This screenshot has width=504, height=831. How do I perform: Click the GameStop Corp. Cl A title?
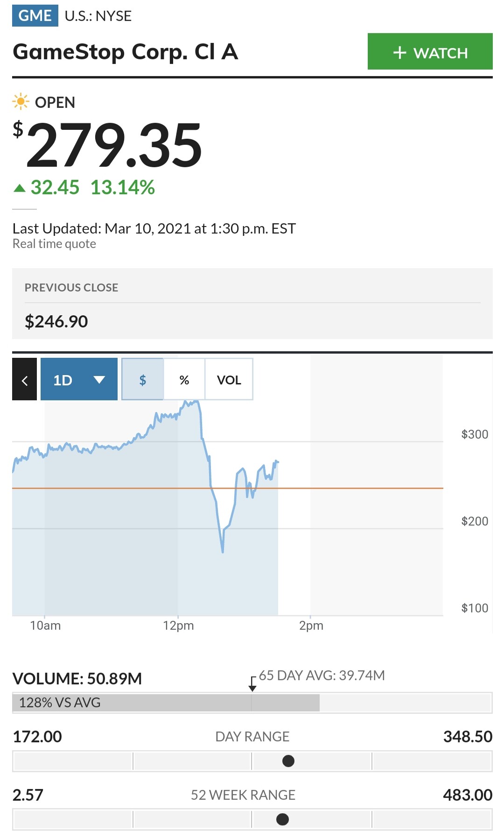tap(126, 51)
